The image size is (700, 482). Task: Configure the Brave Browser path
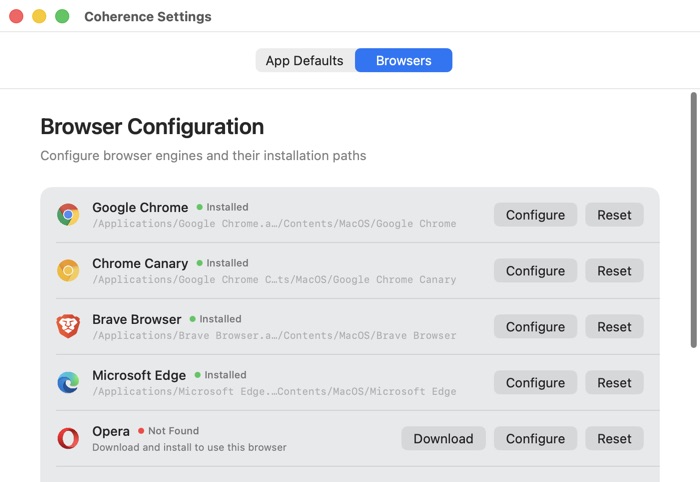(x=535, y=327)
